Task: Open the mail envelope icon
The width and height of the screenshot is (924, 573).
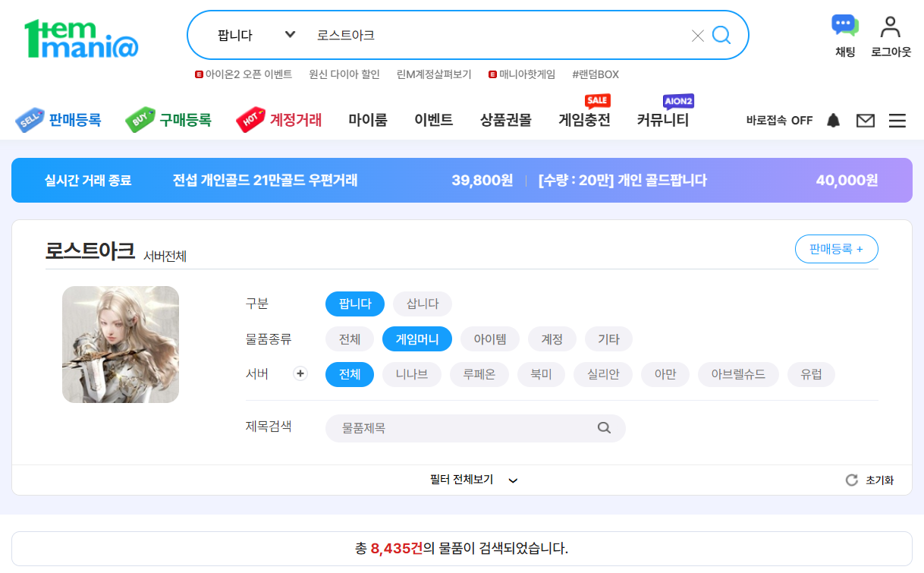Action: (x=866, y=120)
